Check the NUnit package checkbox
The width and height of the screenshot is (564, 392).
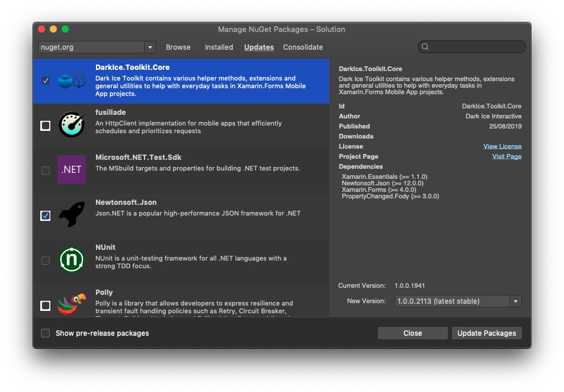[x=45, y=261]
